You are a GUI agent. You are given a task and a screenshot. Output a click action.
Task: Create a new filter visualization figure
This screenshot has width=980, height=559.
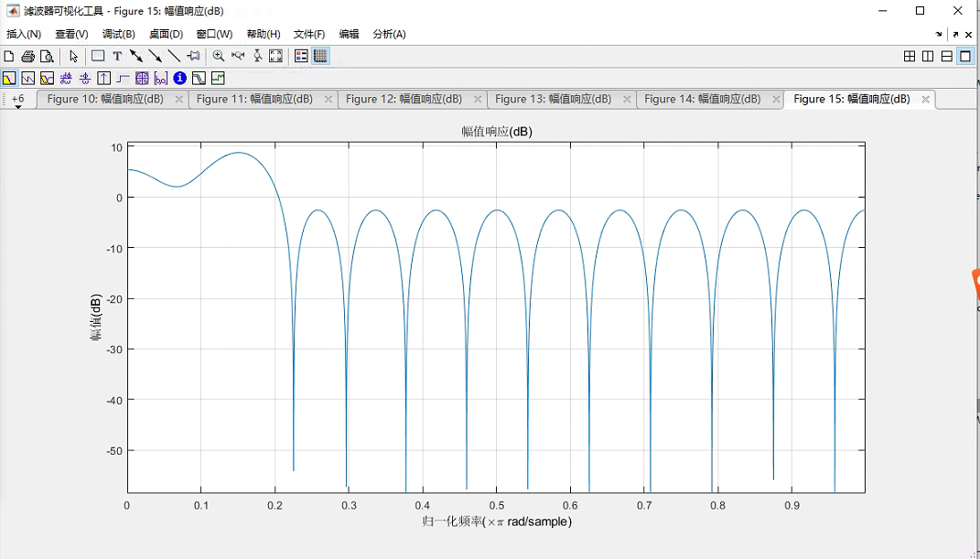point(9,56)
